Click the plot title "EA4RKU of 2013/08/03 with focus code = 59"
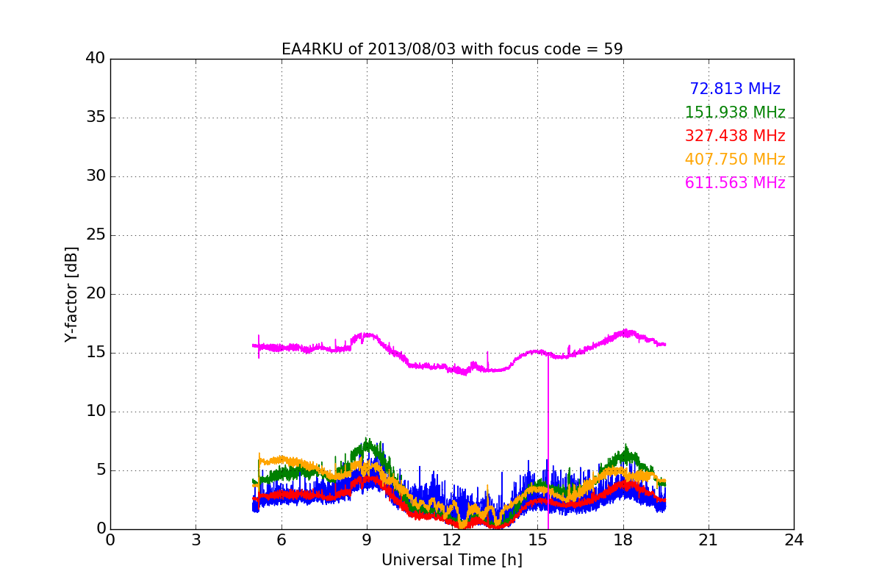 coord(452,49)
